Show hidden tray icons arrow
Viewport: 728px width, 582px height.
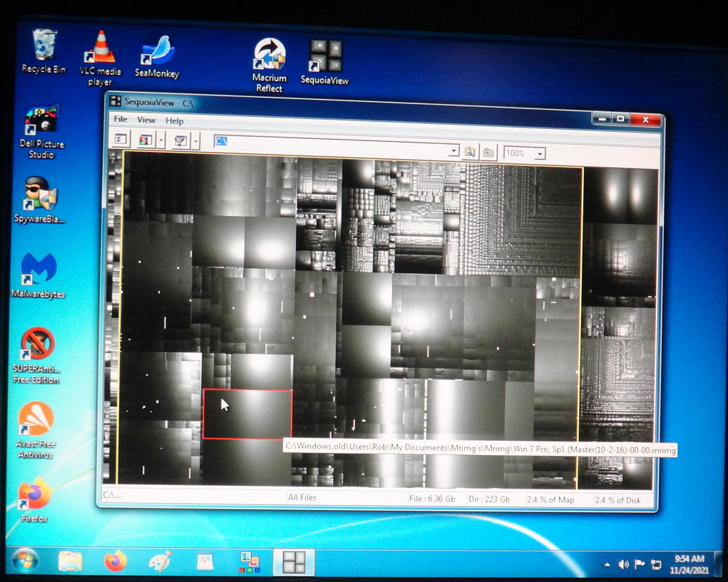tap(607, 564)
